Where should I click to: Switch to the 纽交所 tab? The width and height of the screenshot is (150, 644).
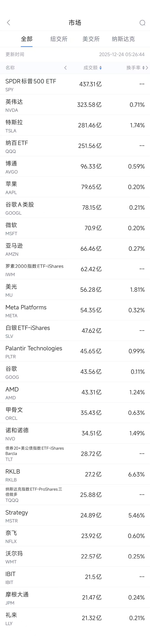point(59,39)
